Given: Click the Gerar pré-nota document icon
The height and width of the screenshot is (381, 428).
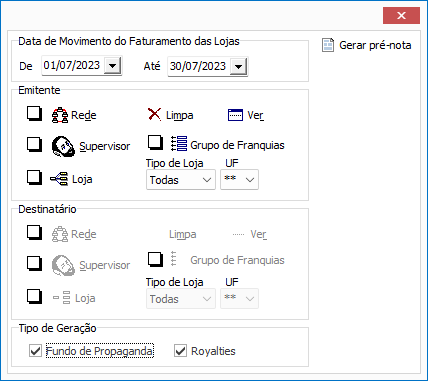Looking at the screenshot, I should coord(328,45).
